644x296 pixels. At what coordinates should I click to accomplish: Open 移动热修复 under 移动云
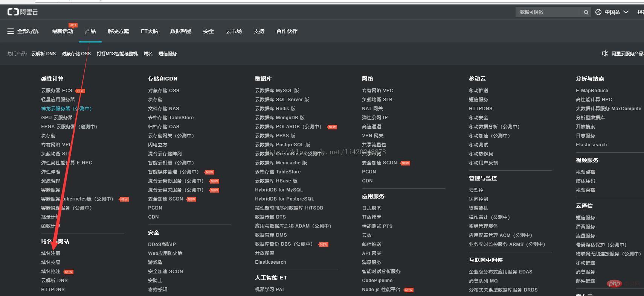point(481,154)
